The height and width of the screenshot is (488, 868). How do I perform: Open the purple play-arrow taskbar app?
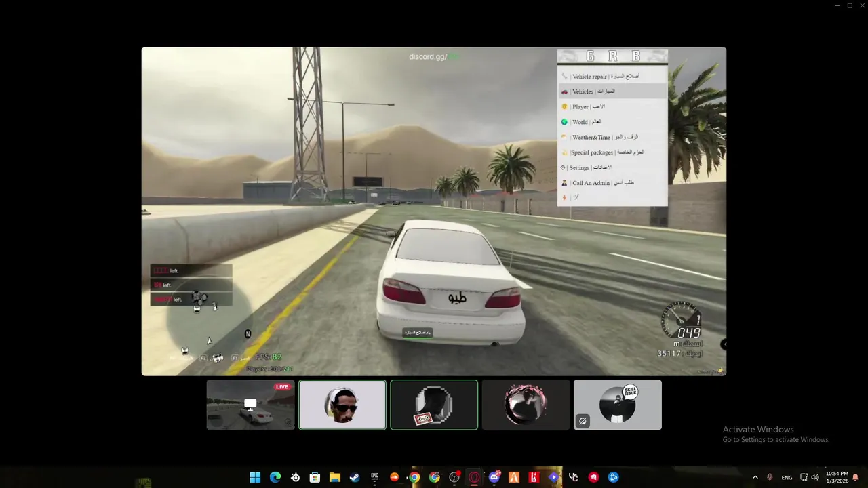click(554, 477)
